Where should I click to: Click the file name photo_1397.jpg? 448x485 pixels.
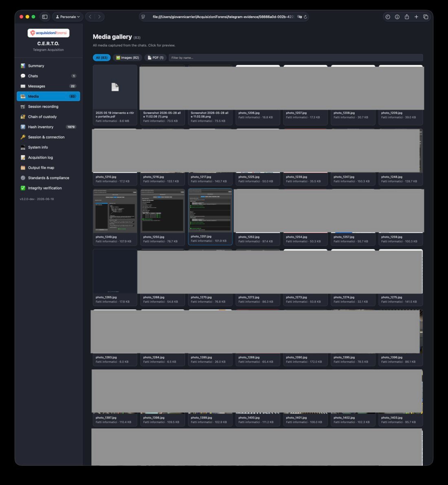tap(106, 418)
